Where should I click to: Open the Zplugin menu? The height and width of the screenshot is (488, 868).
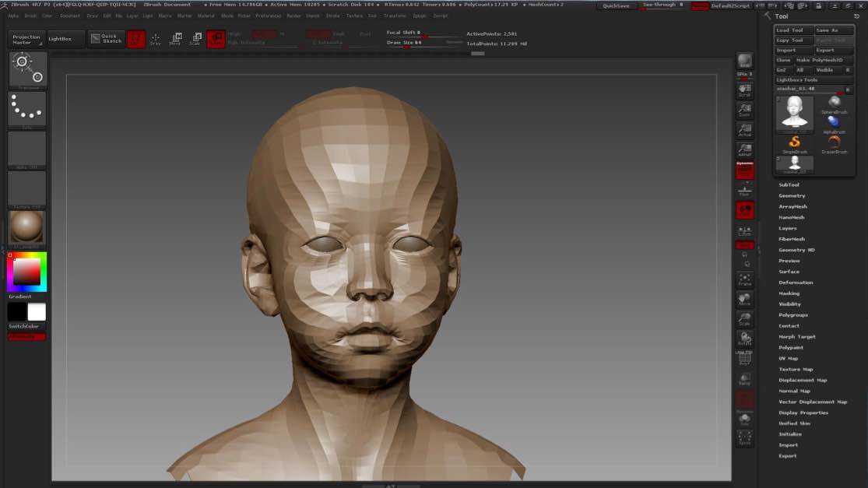[x=420, y=16]
